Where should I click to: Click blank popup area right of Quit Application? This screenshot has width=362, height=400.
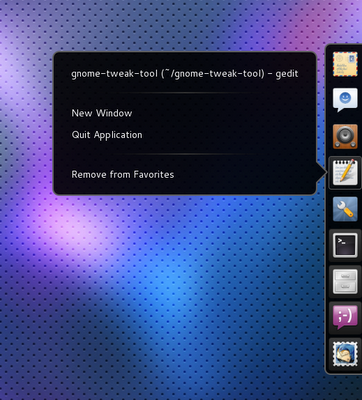[x=227, y=135]
